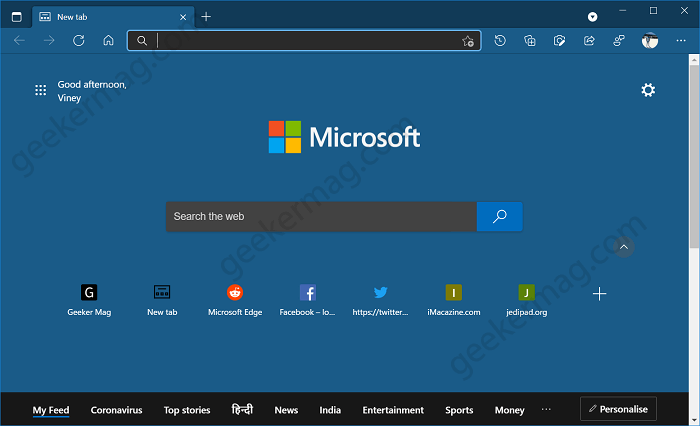This screenshot has width=700, height=426.
Task: Minimize the Edge browser window
Action: point(623,11)
